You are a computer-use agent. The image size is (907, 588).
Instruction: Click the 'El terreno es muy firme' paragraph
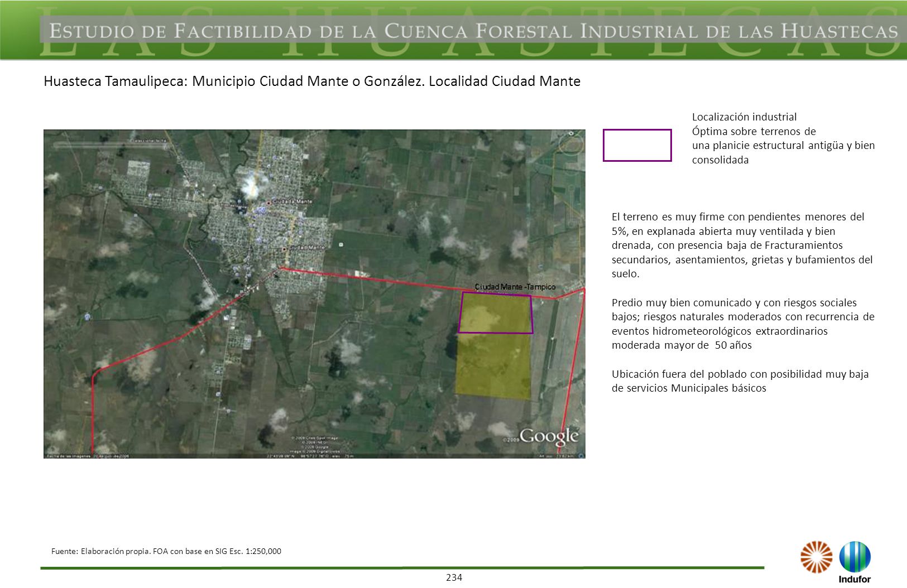742,245
